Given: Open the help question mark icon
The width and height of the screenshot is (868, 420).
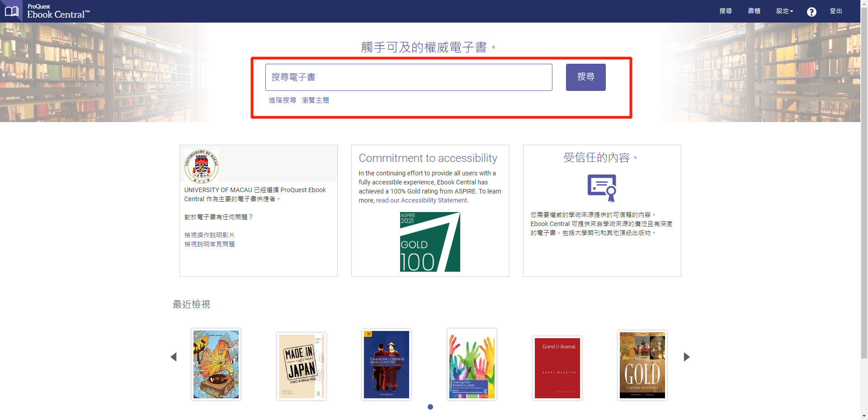Looking at the screenshot, I should tap(811, 12).
